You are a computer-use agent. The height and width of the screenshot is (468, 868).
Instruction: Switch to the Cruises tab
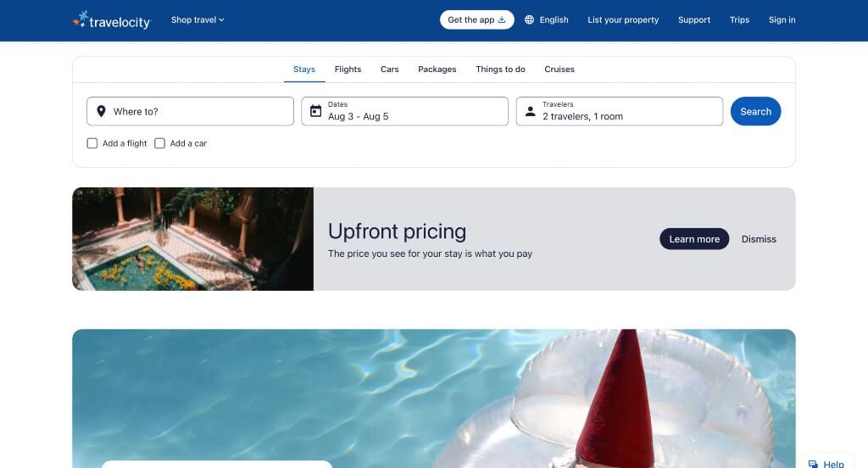point(559,70)
